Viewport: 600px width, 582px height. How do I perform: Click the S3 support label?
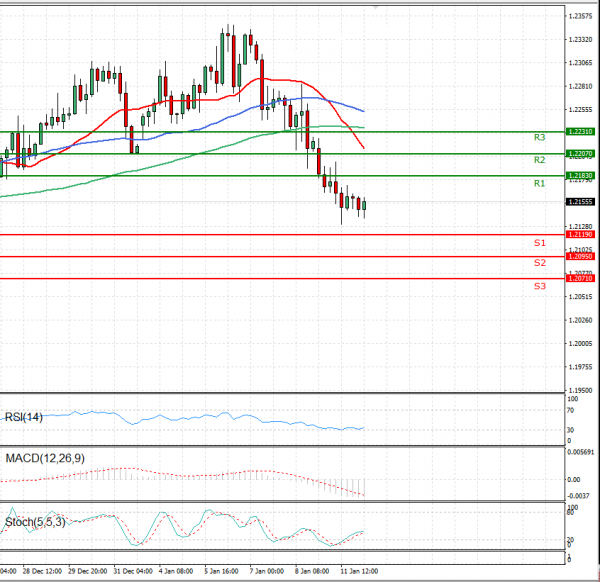(x=540, y=286)
